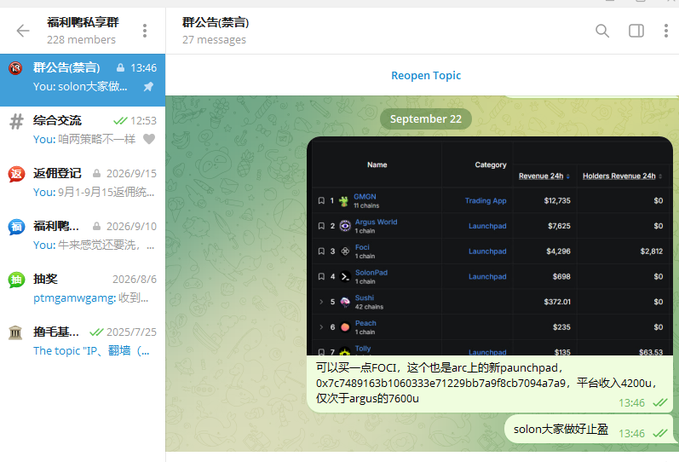
Task: Open group info via 福利鸭私享群 title
Action: tap(83, 22)
